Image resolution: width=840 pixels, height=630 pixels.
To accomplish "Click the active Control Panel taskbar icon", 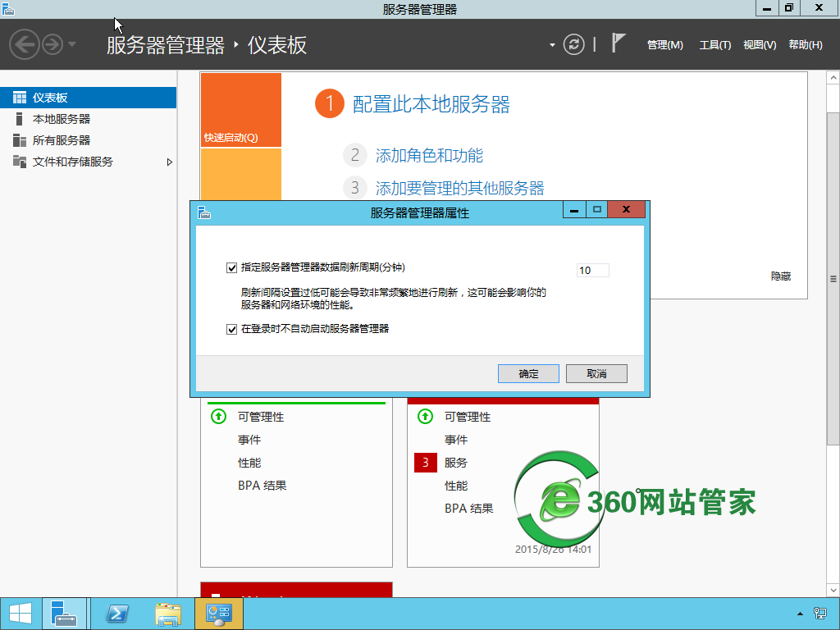I will [218, 614].
